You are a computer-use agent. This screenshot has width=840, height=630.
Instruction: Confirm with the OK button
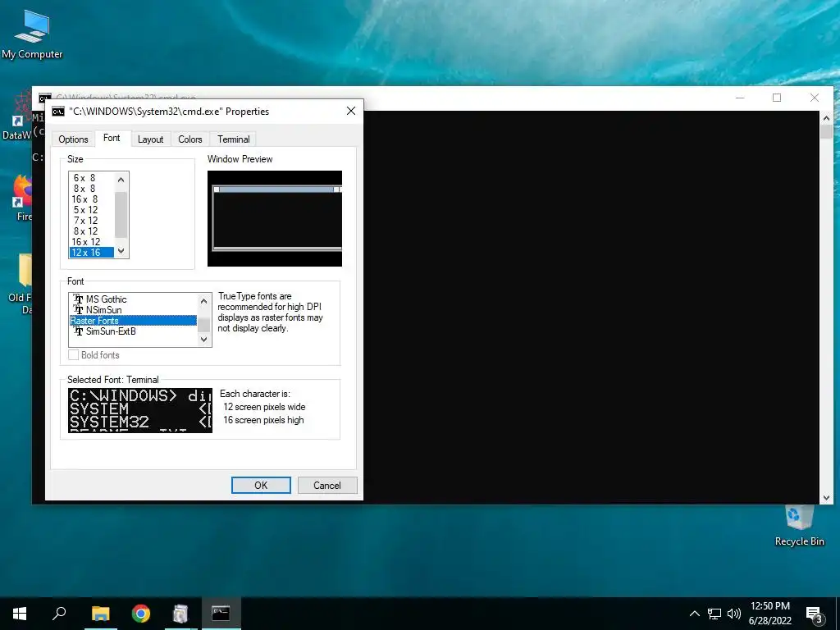click(x=261, y=486)
